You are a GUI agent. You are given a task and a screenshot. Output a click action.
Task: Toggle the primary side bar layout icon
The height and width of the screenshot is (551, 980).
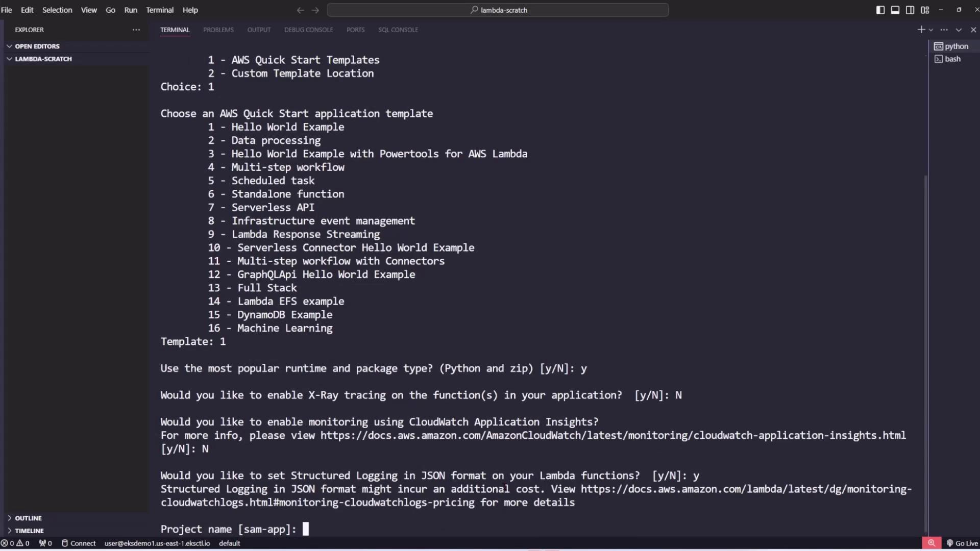[x=880, y=10]
